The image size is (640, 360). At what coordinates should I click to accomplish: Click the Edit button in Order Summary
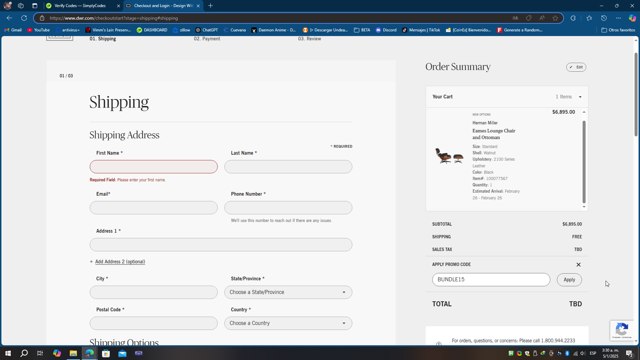[x=576, y=67]
